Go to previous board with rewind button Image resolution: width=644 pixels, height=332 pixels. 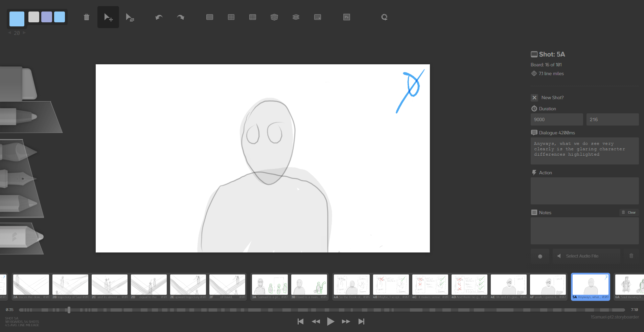pyautogui.click(x=316, y=322)
